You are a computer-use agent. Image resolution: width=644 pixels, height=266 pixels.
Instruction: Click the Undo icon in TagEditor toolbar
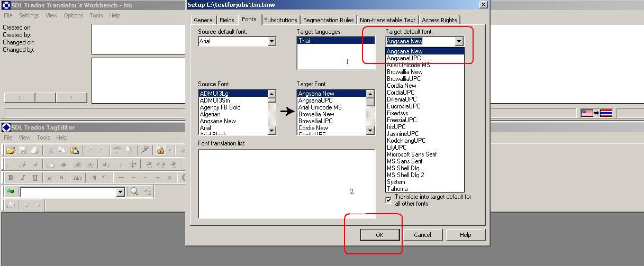coord(90,151)
